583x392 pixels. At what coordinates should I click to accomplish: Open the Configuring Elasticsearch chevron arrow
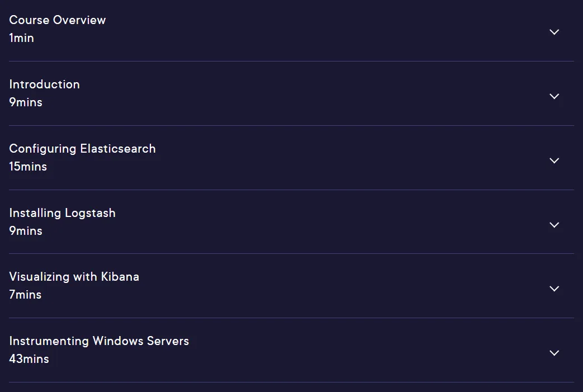554,160
